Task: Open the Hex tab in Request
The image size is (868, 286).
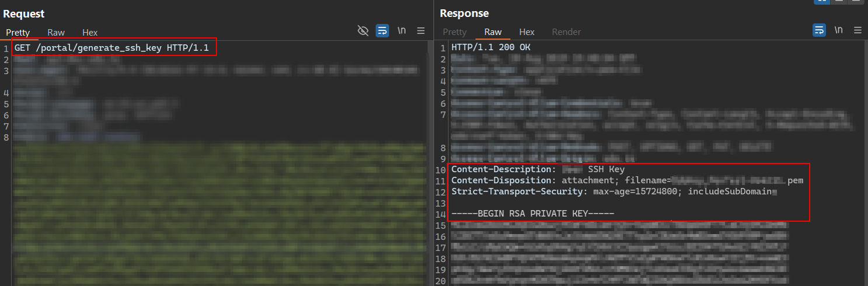Action: (x=90, y=33)
